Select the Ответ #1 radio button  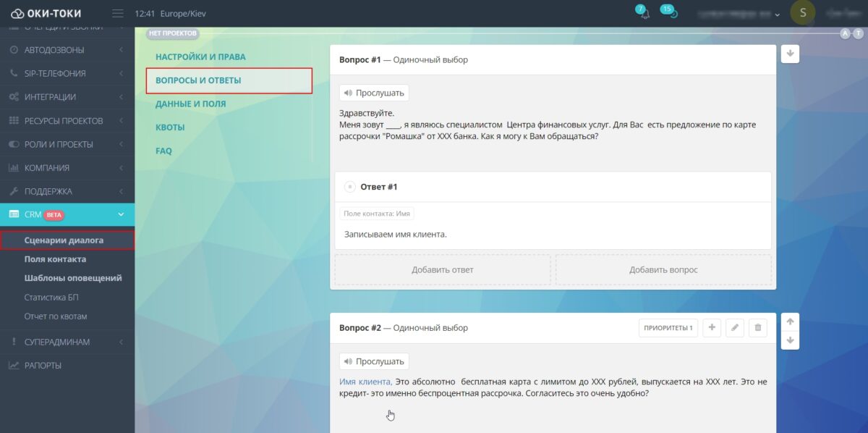(349, 187)
